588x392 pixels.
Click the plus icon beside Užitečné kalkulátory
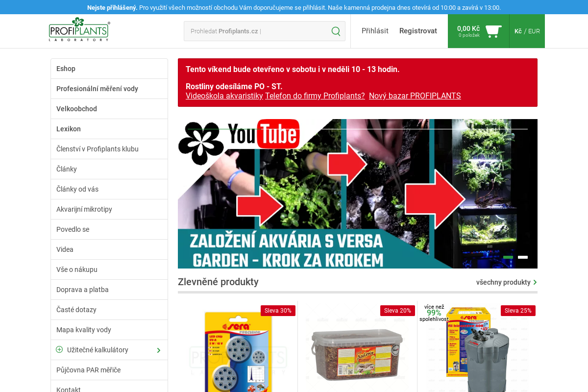59,349
